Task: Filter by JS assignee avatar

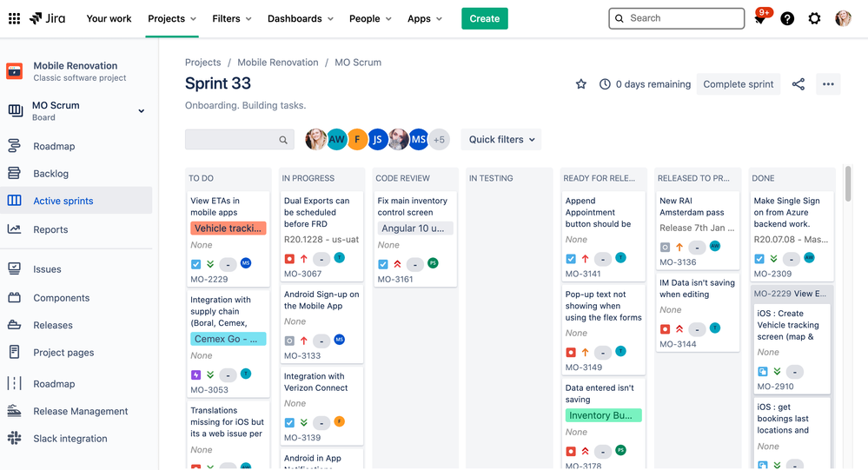Action: pyautogui.click(x=378, y=140)
